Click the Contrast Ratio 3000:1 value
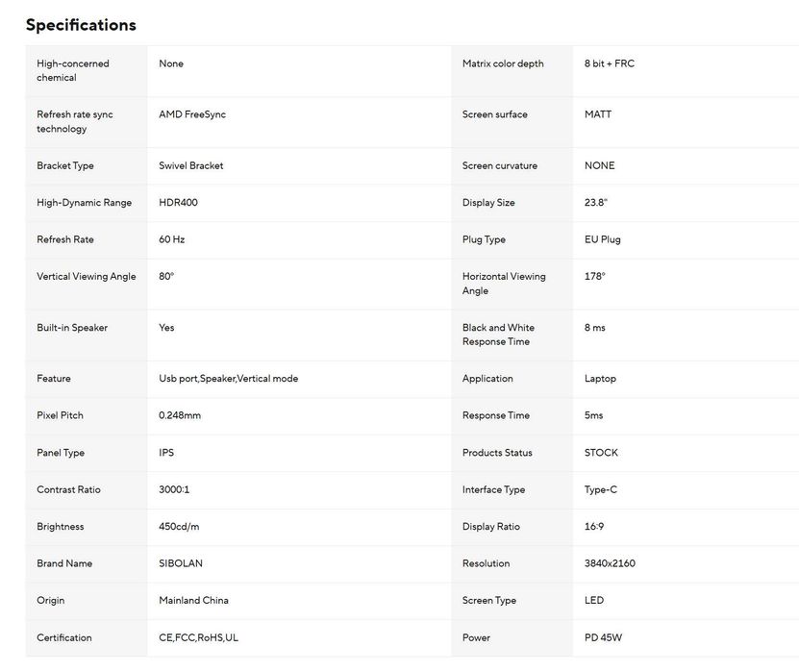The height and width of the screenshot is (672, 799). 174,489
